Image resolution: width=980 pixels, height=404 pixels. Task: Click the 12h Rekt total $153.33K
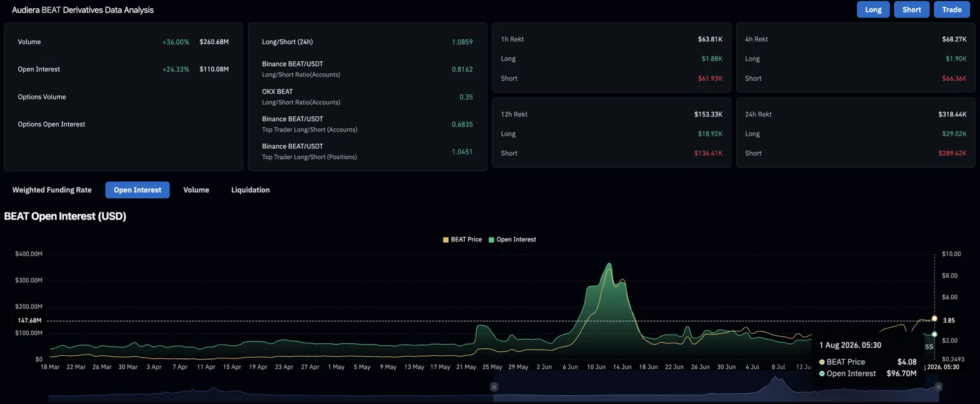pos(708,114)
